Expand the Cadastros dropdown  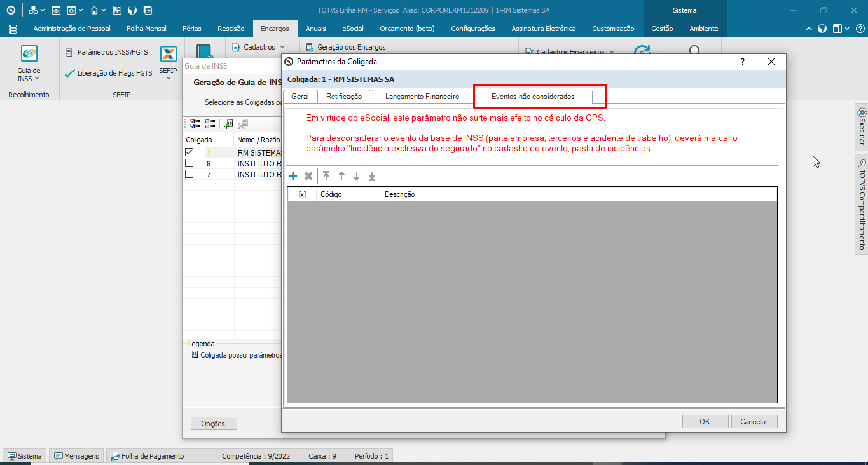tap(282, 47)
